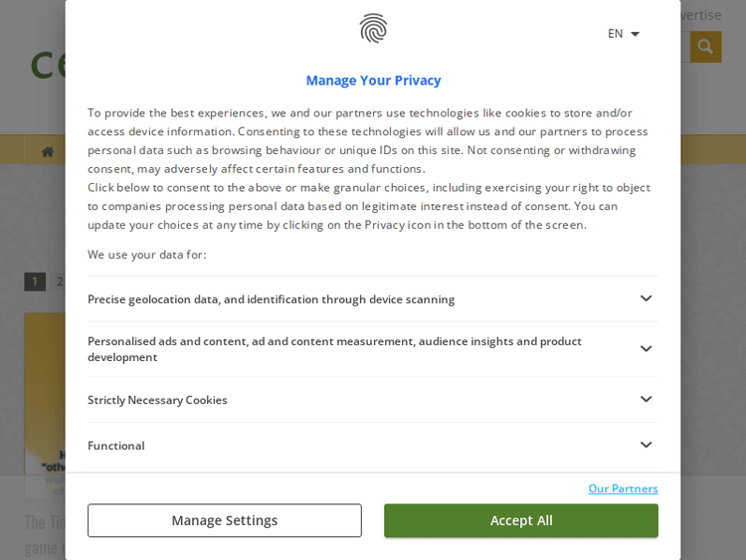The width and height of the screenshot is (746, 560).
Task: Expand Precise geolocation data chevron arrow
Action: pos(646,298)
